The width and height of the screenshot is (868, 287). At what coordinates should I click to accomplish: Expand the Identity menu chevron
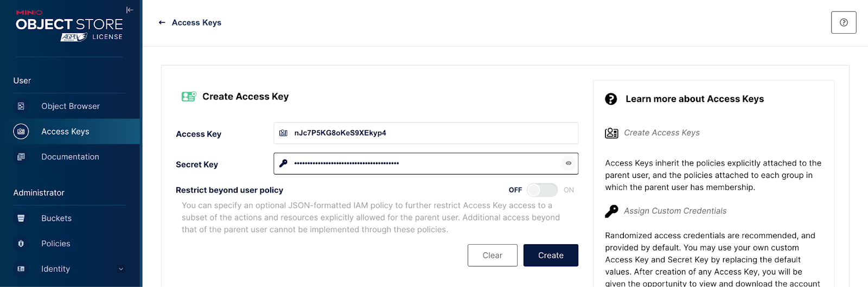121,269
